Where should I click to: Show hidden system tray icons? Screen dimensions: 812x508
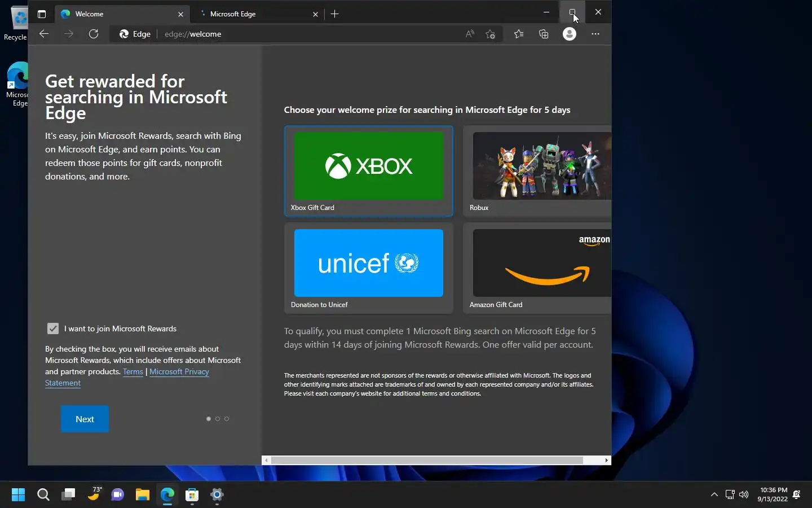coord(714,495)
